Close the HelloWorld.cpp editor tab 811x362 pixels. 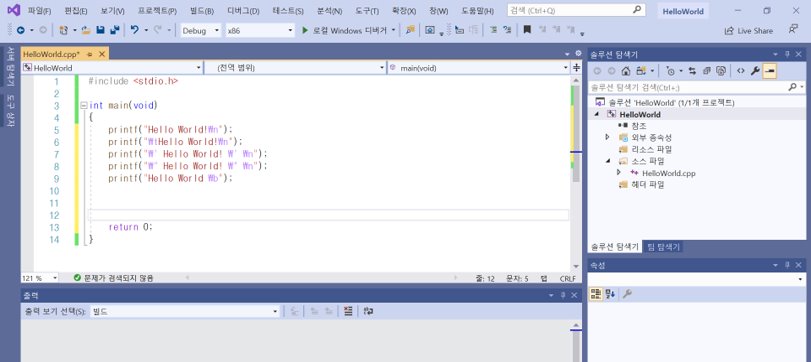pyautogui.click(x=102, y=54)
